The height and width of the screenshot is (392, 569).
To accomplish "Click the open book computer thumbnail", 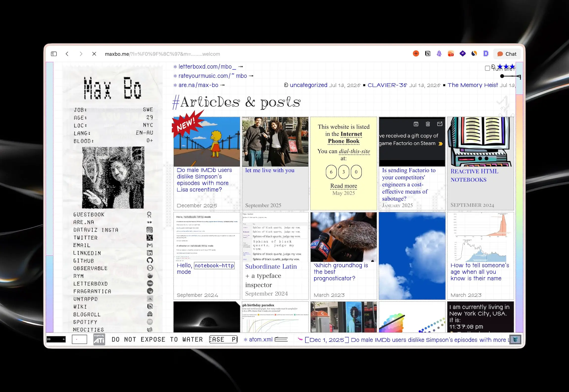I will 480,141.
